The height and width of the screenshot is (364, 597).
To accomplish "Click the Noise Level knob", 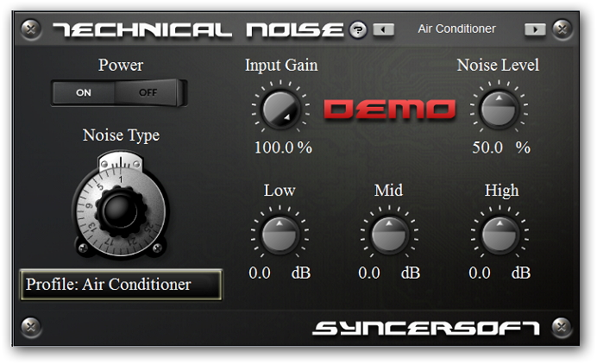I will click(499, 110).
